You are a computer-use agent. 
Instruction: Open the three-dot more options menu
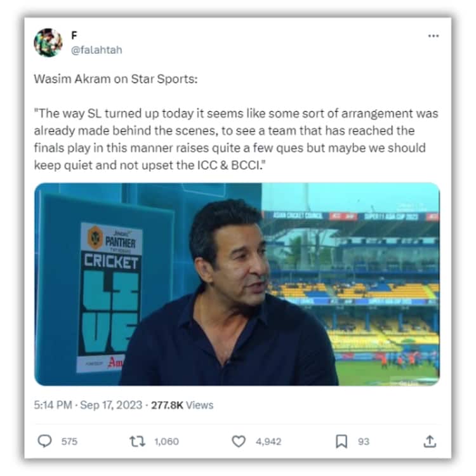click(x=433, y=36)
